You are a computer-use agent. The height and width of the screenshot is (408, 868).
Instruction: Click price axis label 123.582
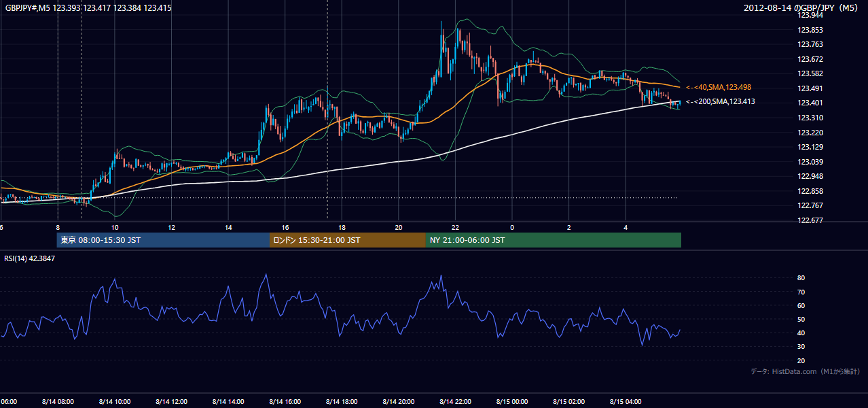[x=810, y=73]
